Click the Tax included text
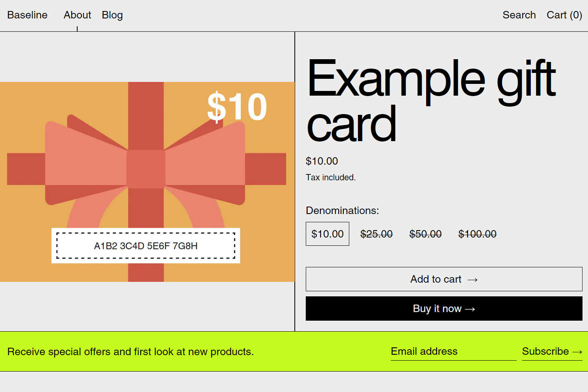Viewport: 588px width, 392px height. point(330,177)
